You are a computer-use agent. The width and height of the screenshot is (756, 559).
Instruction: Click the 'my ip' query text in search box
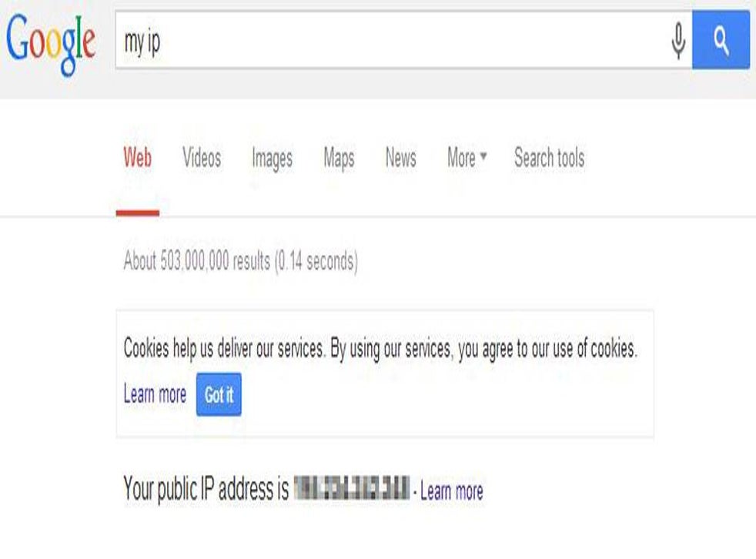(142, 42)
